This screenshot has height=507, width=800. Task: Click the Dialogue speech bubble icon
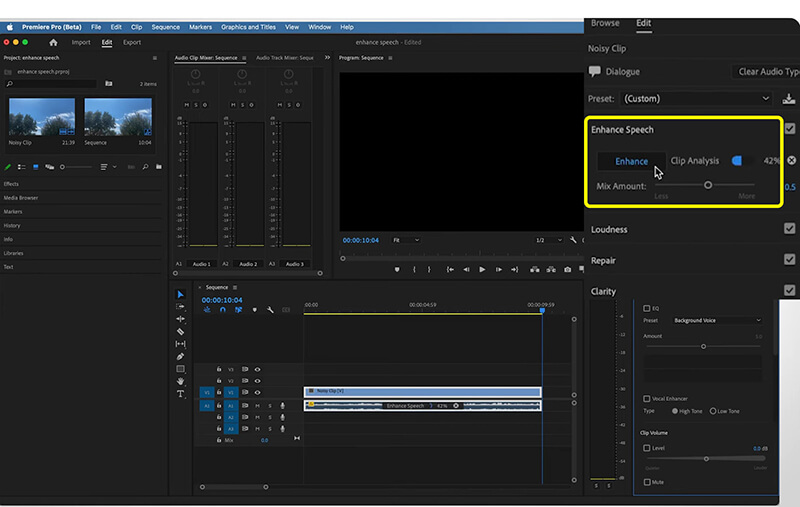pos(594,71)
